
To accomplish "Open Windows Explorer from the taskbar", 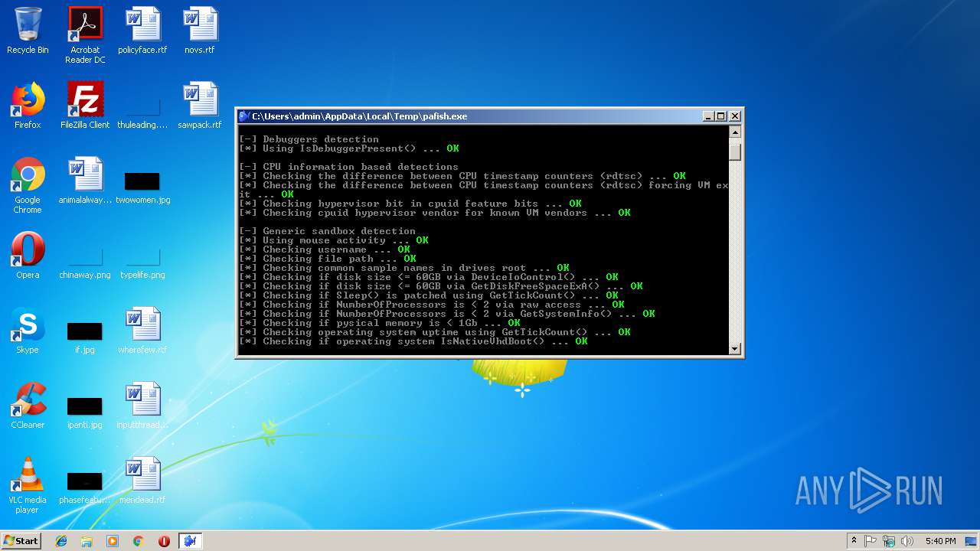I will (87, 541).
